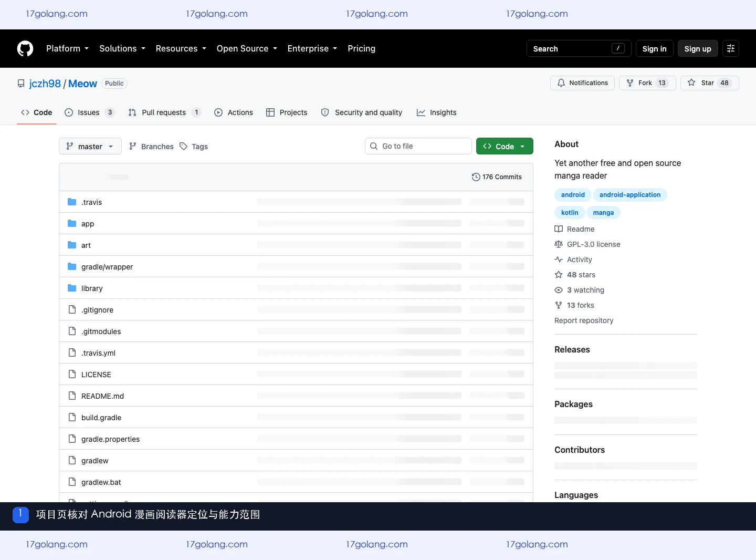Click the android topic tag
The width and height of the screenshot is (756, 560).
coord(573,195)
